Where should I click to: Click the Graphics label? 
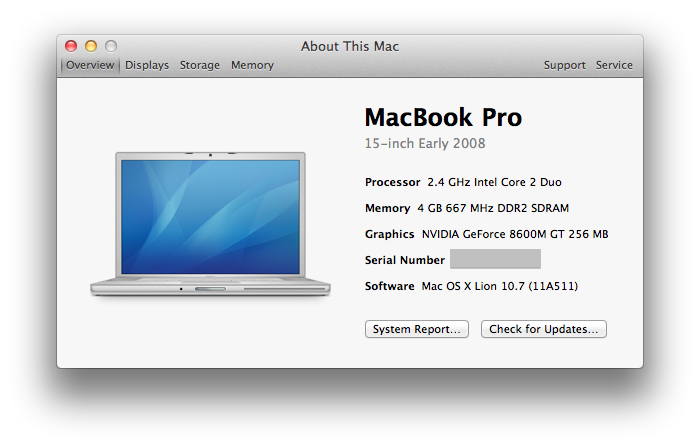click(x=389, y=234)
